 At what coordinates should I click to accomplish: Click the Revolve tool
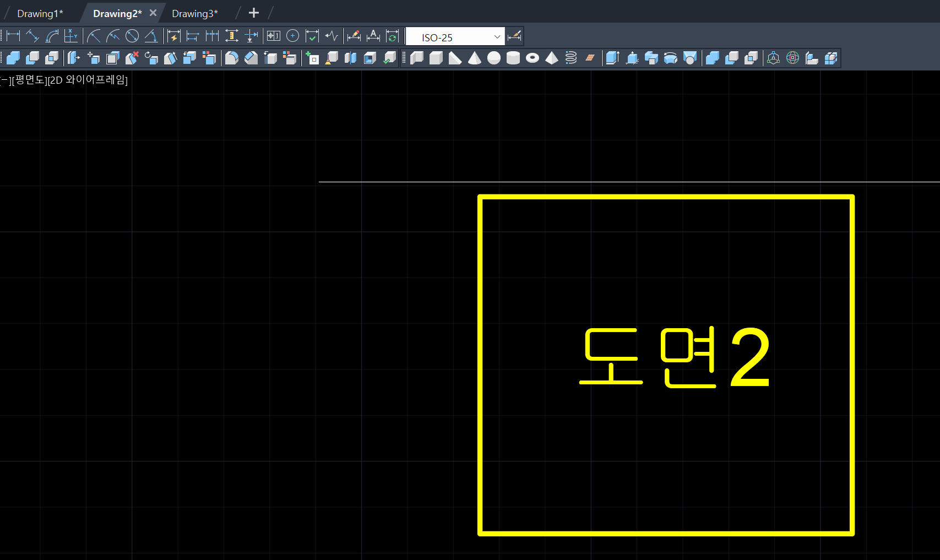tap(671, 58)
